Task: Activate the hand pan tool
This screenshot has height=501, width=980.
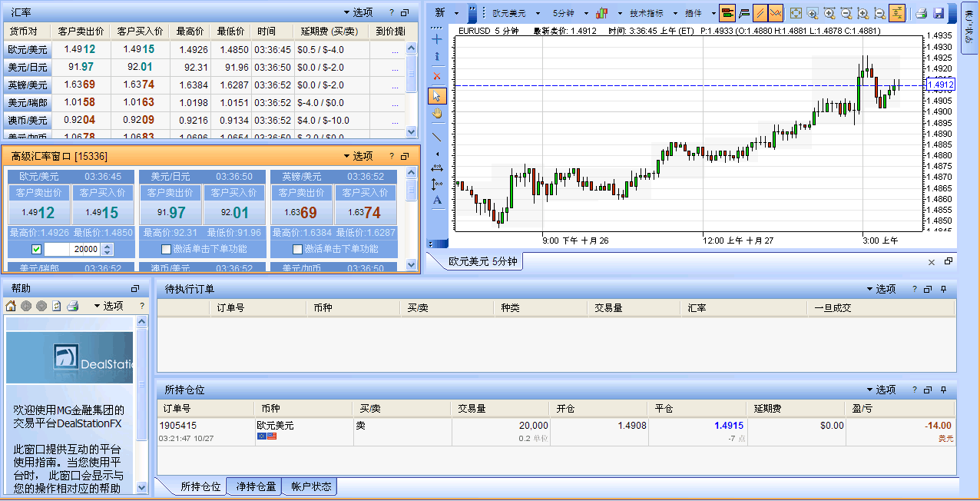Action: tap(437, 114)
